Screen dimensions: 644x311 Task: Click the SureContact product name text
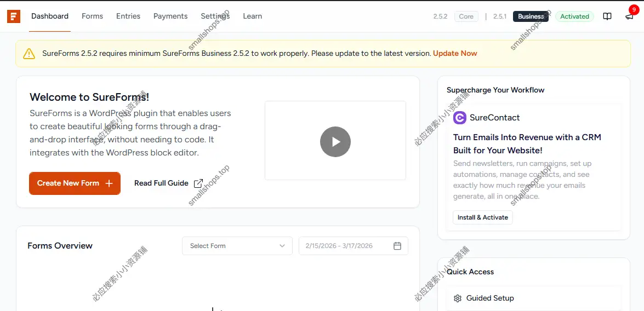(494, 118)
